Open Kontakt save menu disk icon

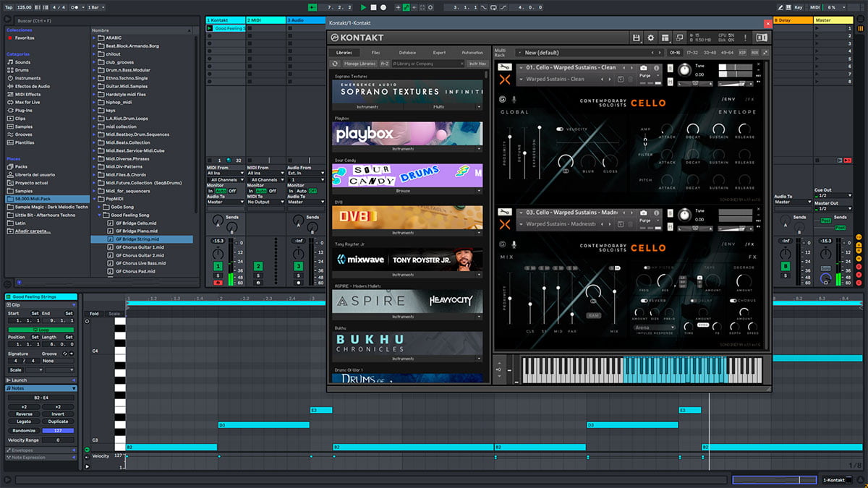[x=636, y=38]
